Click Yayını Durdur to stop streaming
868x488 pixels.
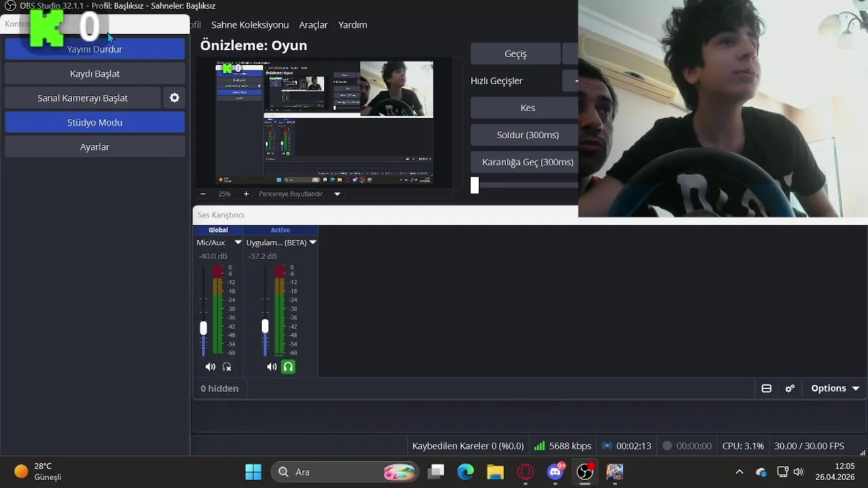(x=95, y=49)
